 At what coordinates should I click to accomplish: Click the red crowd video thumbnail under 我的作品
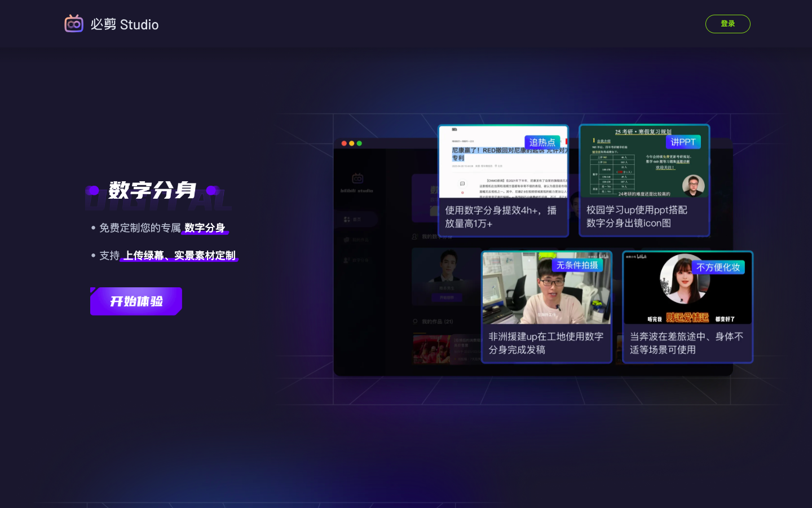coord(432,348)
